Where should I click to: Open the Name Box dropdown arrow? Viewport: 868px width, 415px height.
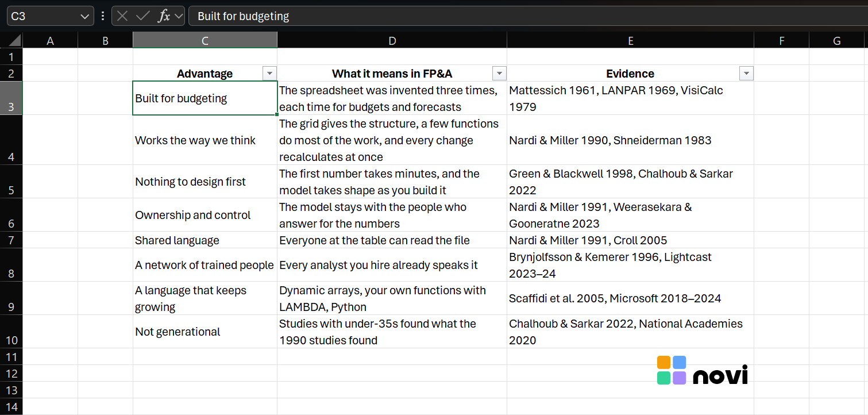[85, 16]
